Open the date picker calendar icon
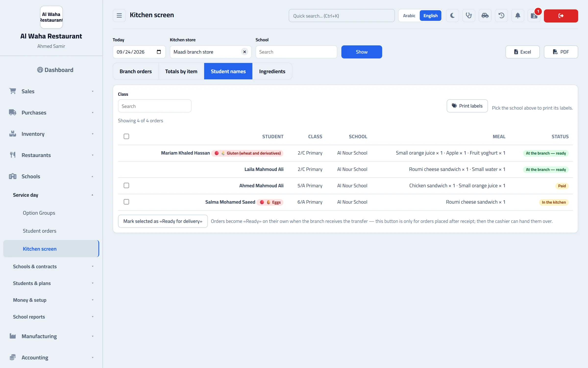588x368 pixels. click(x=159, y=52)
